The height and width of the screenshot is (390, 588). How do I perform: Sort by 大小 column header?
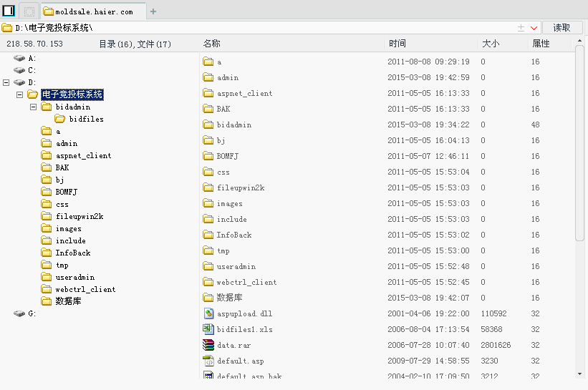click(491, 44)
